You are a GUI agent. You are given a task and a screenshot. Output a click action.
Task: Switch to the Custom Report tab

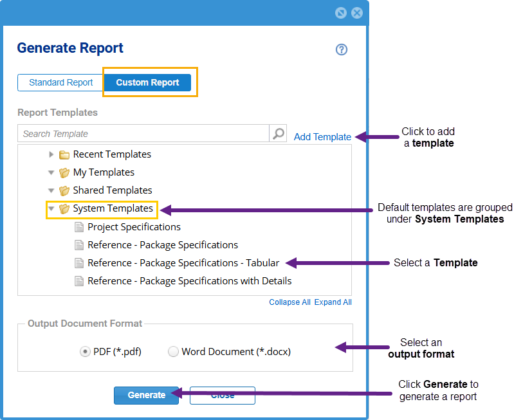click(x=147, y=82)
